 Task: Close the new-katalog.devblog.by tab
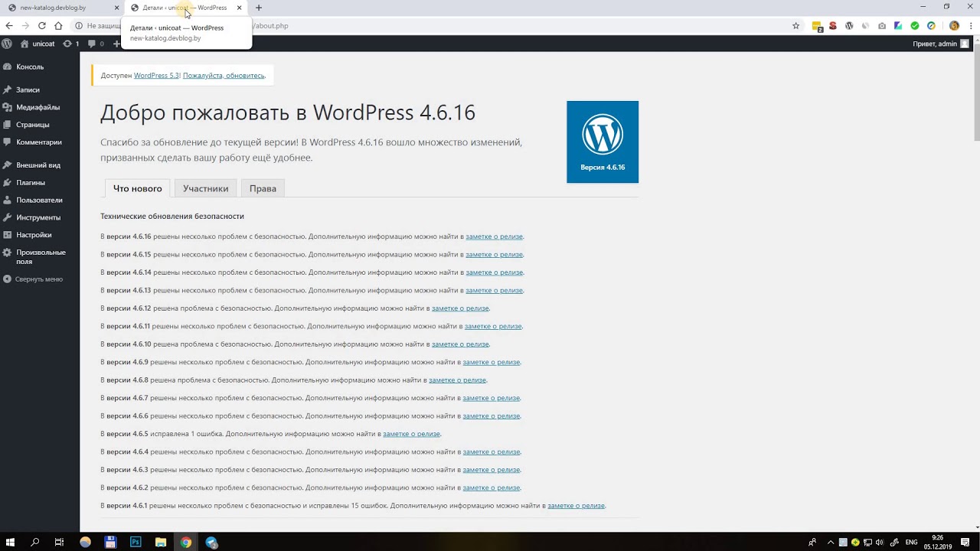[x=117, y=8]
